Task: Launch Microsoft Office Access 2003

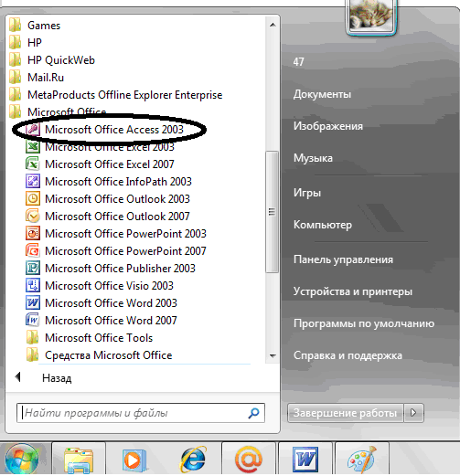Action: (x=114, y=130)
